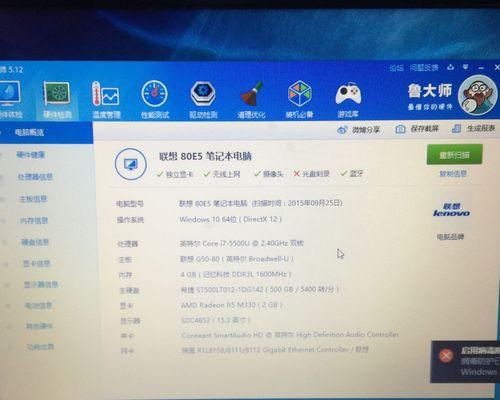Open 论坛 link in title bar

click(x=396, y=68)
